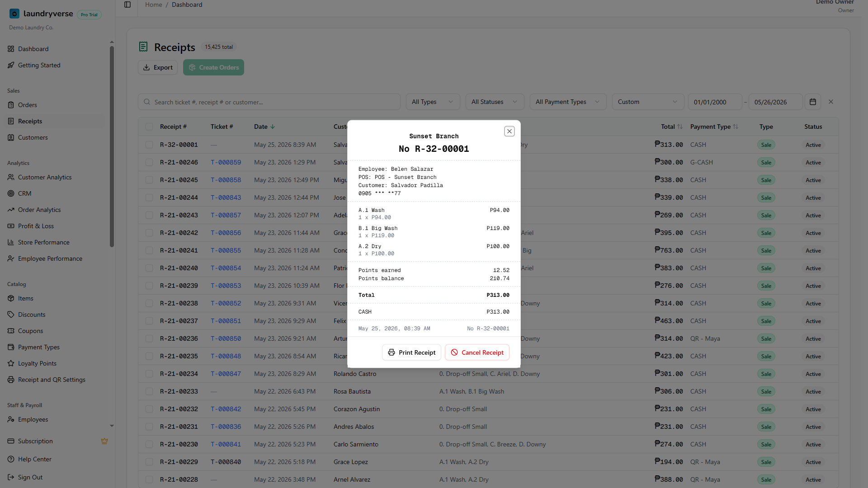Click the Items box icon

11,298
